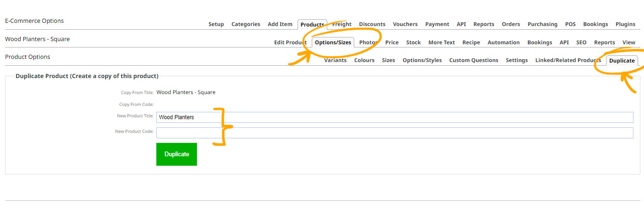The image size is (644, 210).
Task: Select the Duplicate sub-tab
Action: coord(622,60)
